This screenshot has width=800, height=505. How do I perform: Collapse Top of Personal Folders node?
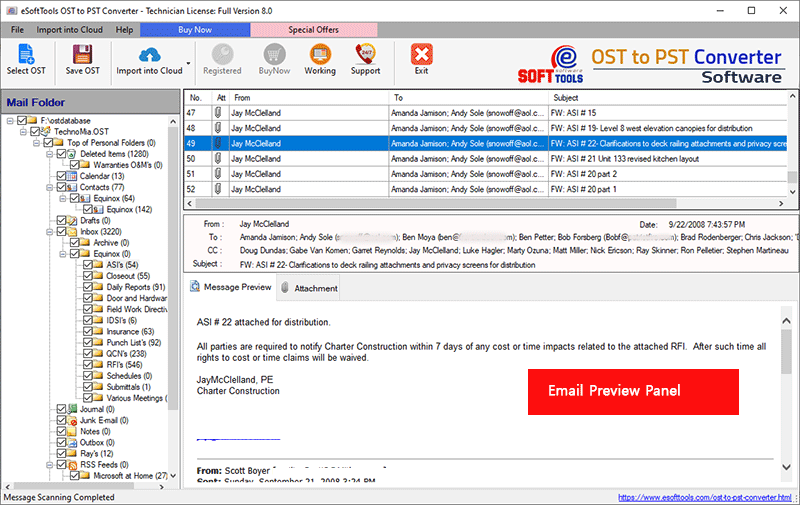pos(37,143)
